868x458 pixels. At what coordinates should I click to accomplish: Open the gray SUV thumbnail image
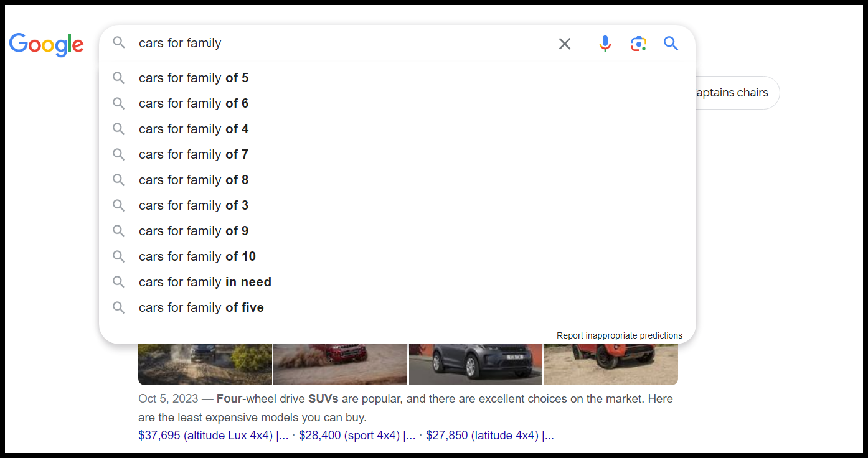pyautogui.click(x=475, y=365)
